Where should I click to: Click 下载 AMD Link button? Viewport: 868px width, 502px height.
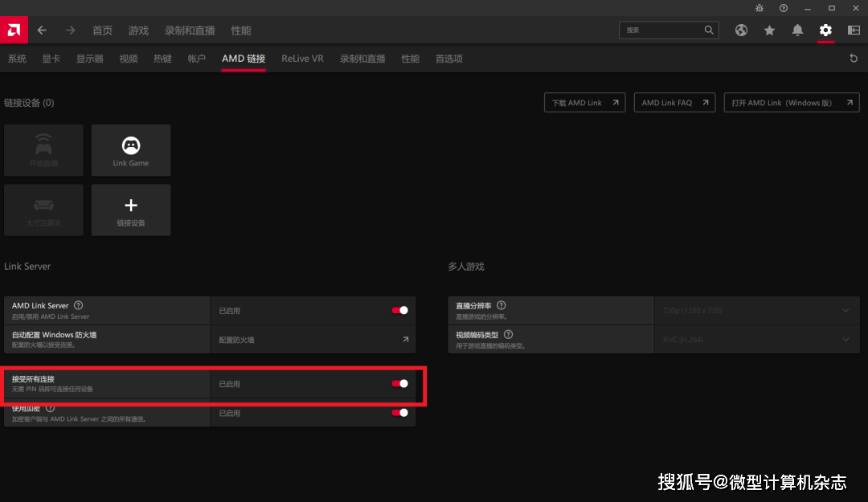click(x=584, y=102)
